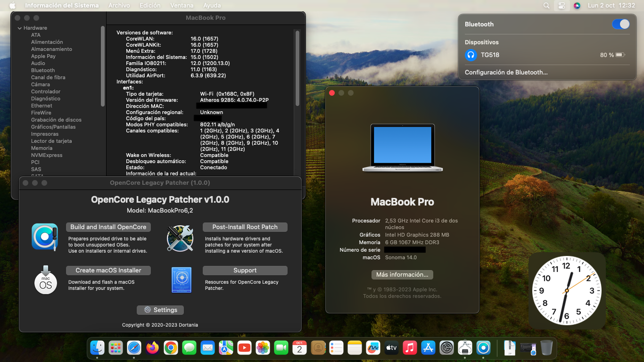Screen dimensions: 644x362
Task: Click the System Information sidebar scrollbar
Action: click(x=103, y=66)
